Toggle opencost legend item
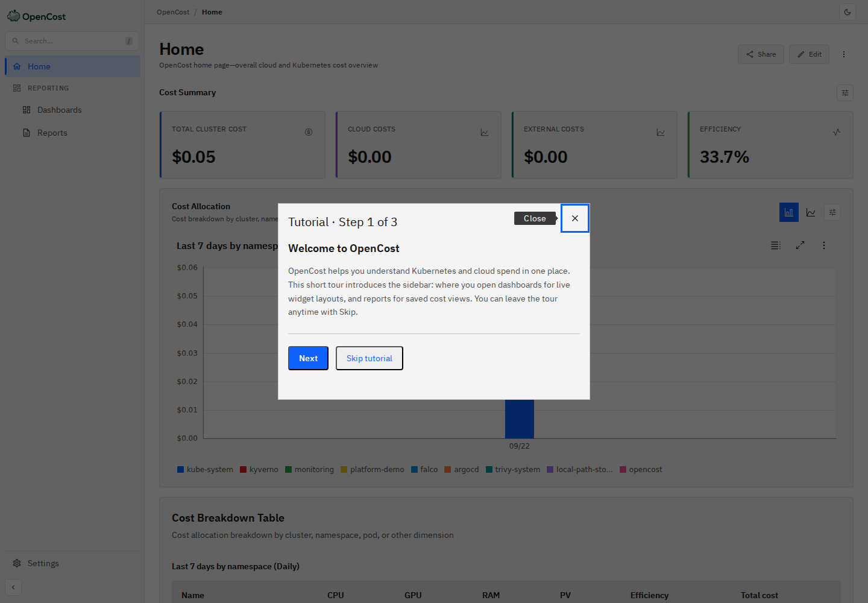This screenshot has width=868, height=603. pyautogui.click(x=641, y=470)
